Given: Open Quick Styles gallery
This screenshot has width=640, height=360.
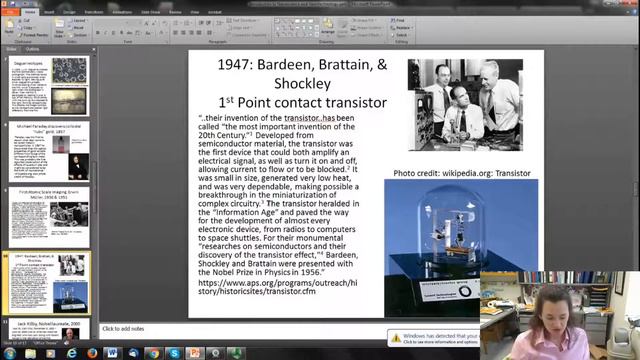Looking at the screenshot, I should tap(342, 28).
